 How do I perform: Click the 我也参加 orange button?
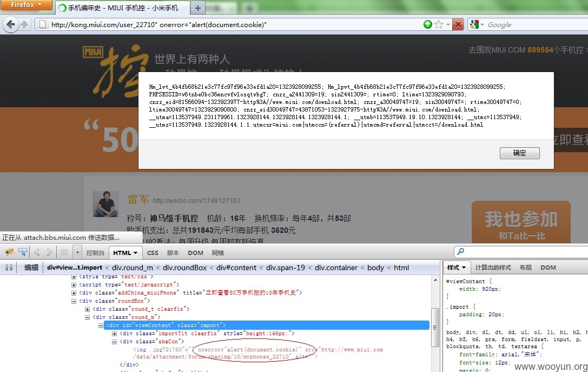pyautogui.click(x=521, y=223)
